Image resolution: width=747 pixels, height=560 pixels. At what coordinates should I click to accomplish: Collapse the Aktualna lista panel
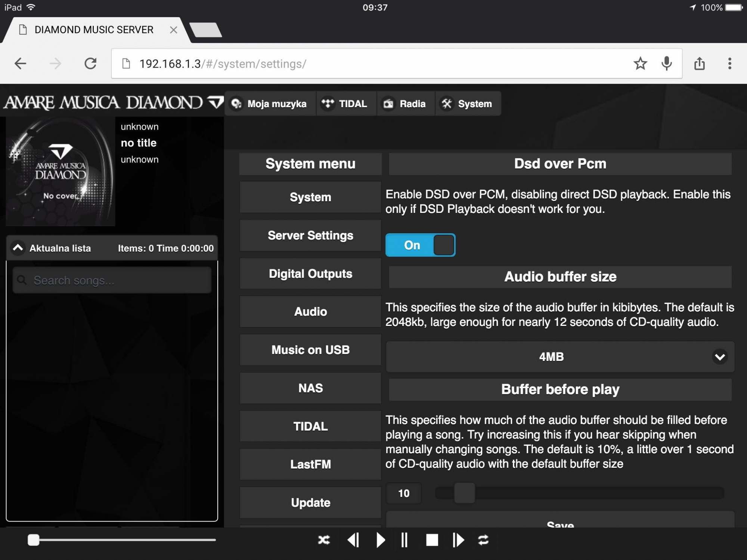(18, 248)
